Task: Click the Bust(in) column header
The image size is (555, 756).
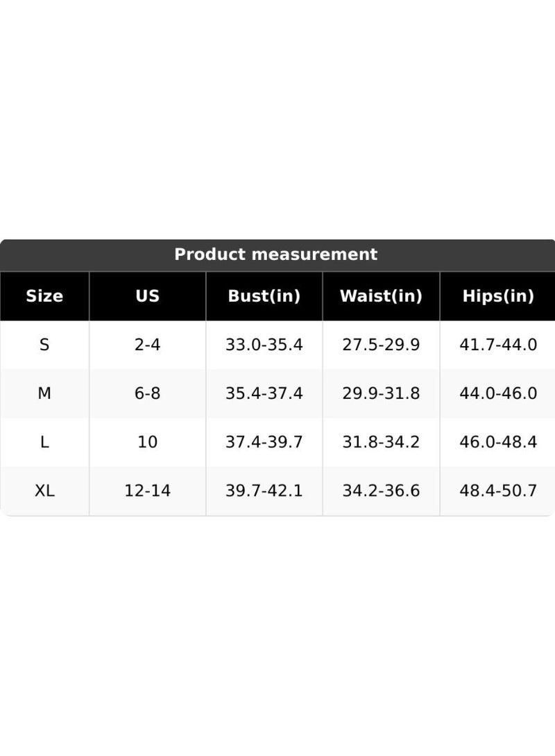Action: point(264,296)
